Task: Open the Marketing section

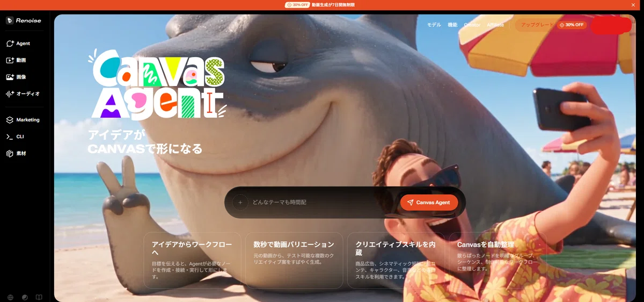Action: [23, 120]
